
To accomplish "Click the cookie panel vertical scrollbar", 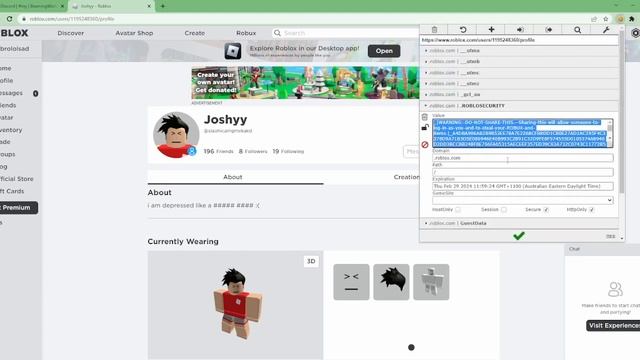I will click(622, 112).
